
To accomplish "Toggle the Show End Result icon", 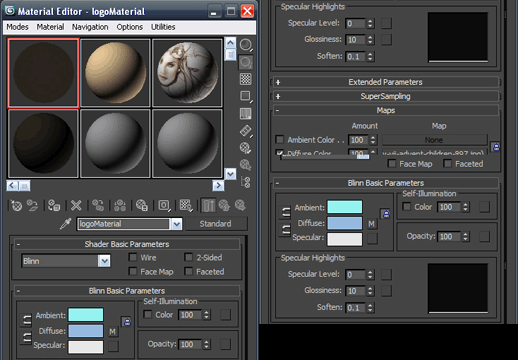I will [208, 205].
